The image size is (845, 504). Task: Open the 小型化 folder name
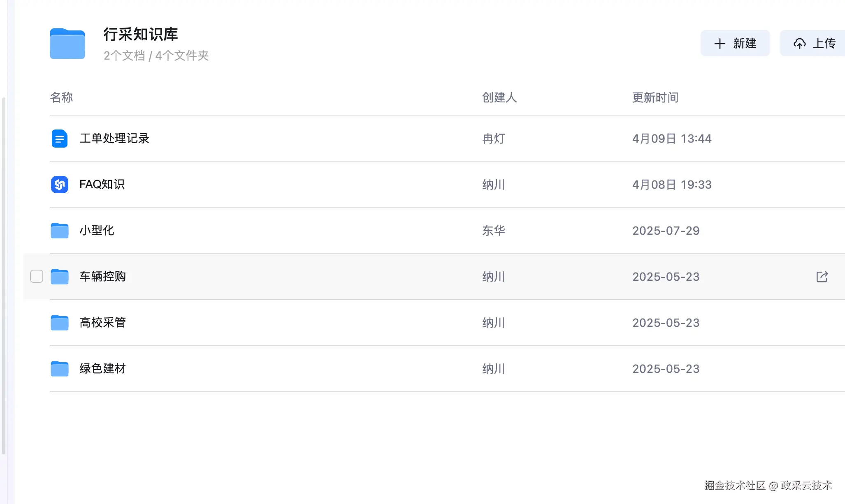(97, 231)
